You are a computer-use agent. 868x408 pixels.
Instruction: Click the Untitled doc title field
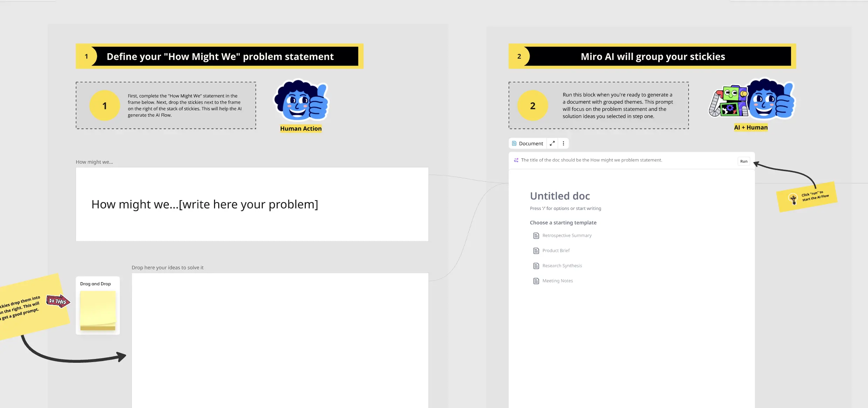pos(560,196)
